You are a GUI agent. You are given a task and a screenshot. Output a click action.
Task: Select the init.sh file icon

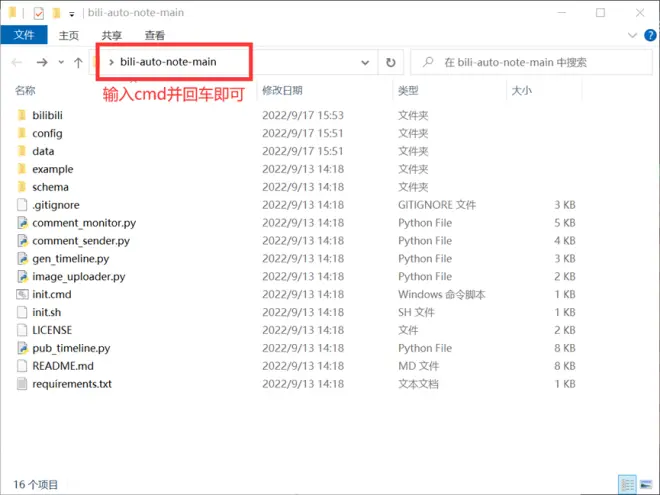(22, 312)
